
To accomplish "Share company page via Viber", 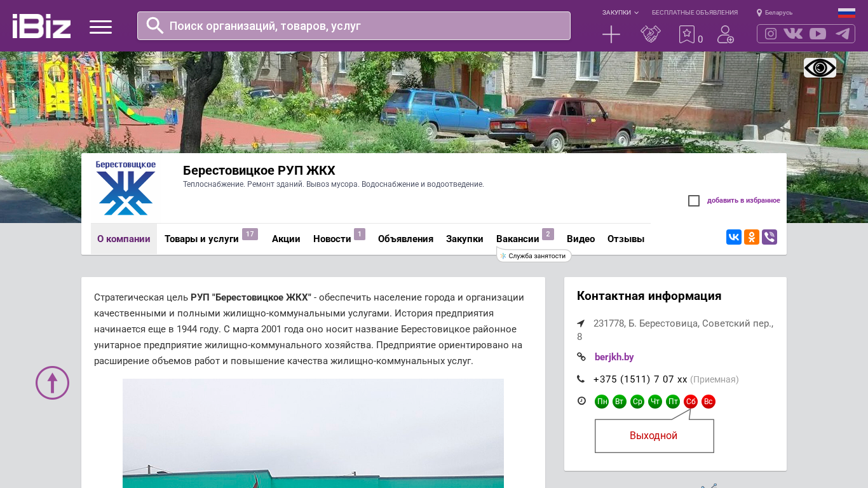I will [x=770, y=237].
